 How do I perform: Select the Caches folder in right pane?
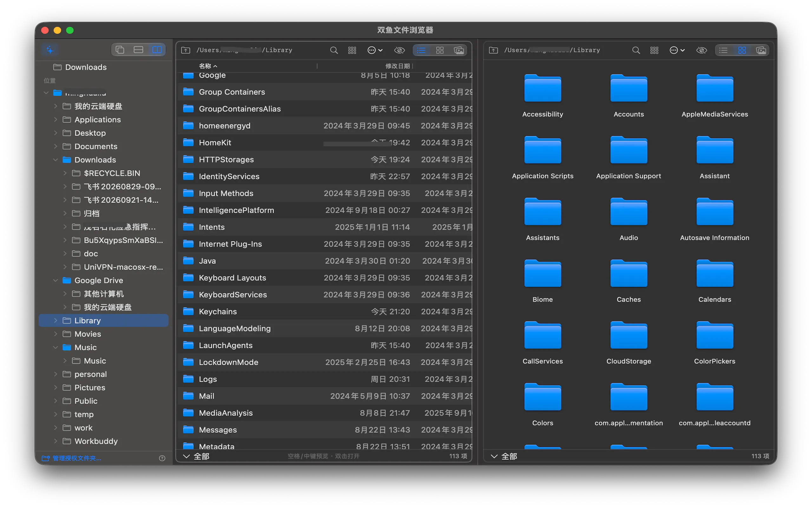coord(628,274)
